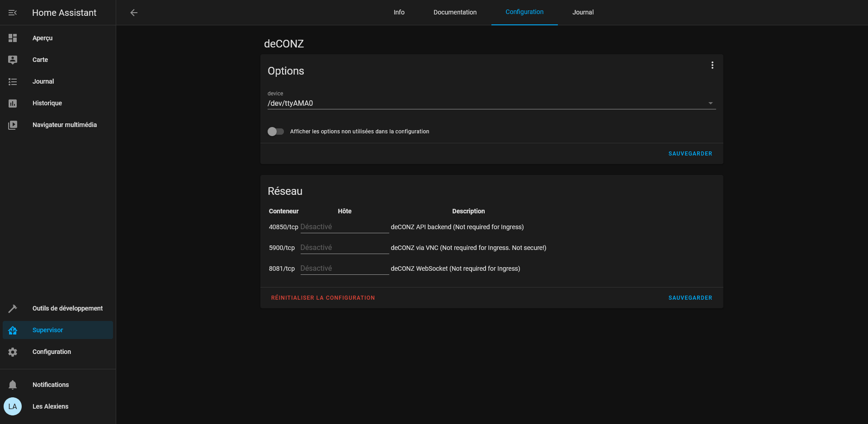Click RÉINITIALISER LA CONFIGURATION

323,298
